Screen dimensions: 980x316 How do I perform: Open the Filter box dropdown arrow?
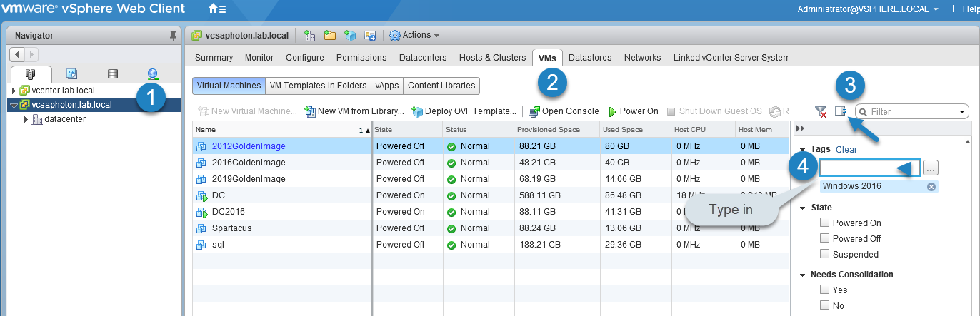[x=961, y=112]
